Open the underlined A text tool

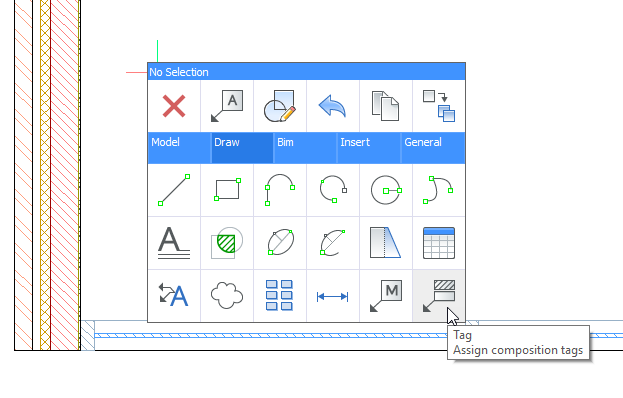pos(174,243)
